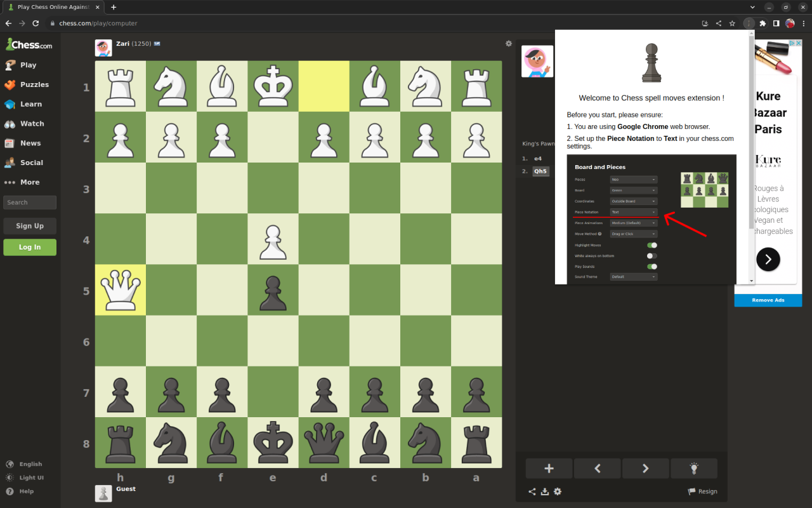Toggle Highlight Moves off

[652, 245]
